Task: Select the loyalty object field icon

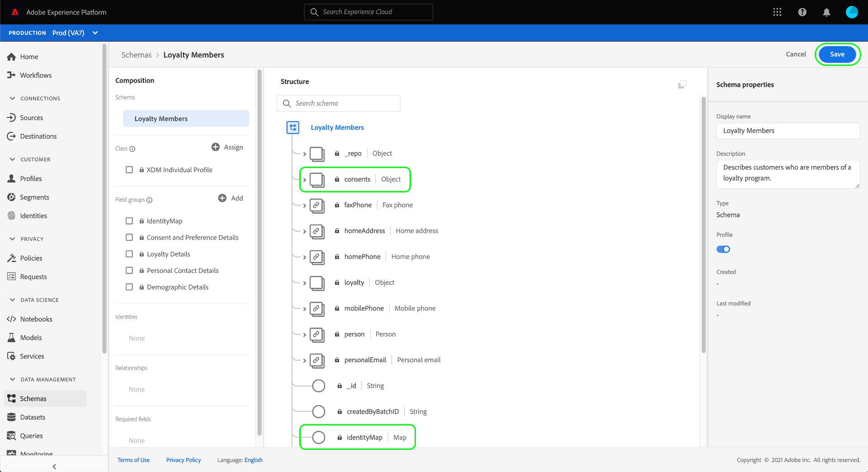Action: pyautogui.click(x=317, y=283)
